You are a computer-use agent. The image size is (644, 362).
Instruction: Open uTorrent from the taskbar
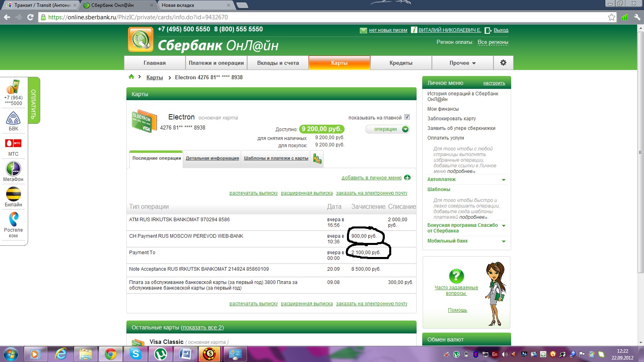click(x=161, y=354)
